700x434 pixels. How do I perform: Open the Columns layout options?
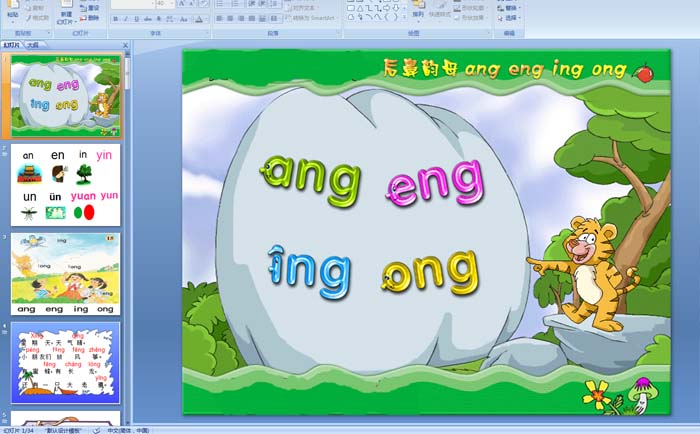[274, 18]
